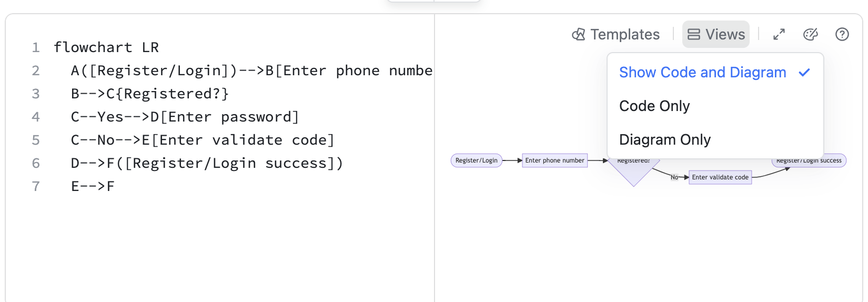Select the Enter phone number node
Screen dimensions: 868x302
click(x=554, y=160)
